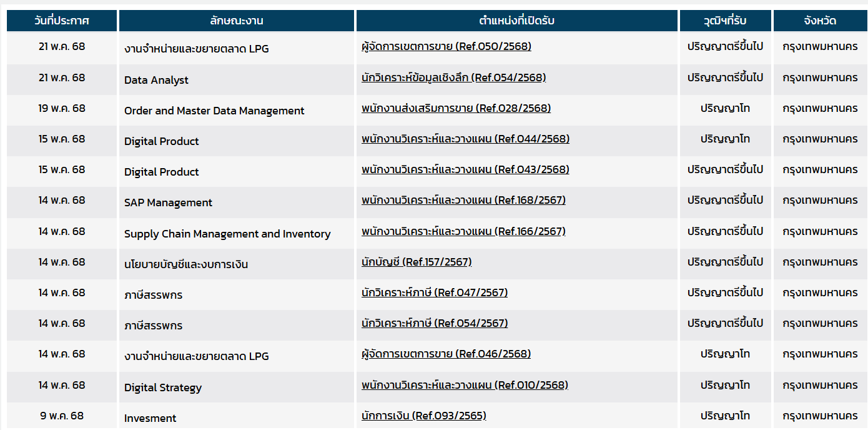Open Supply Chain posting Ref.166/2567
Screen dimensions: 868x430
click(463, 231)
